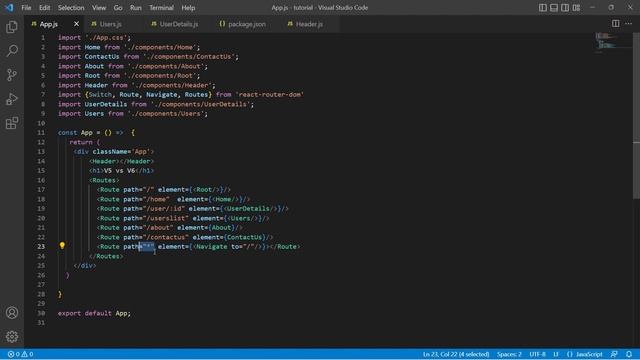
Task: Open the Help menu
Action: [x=188, y=8]
